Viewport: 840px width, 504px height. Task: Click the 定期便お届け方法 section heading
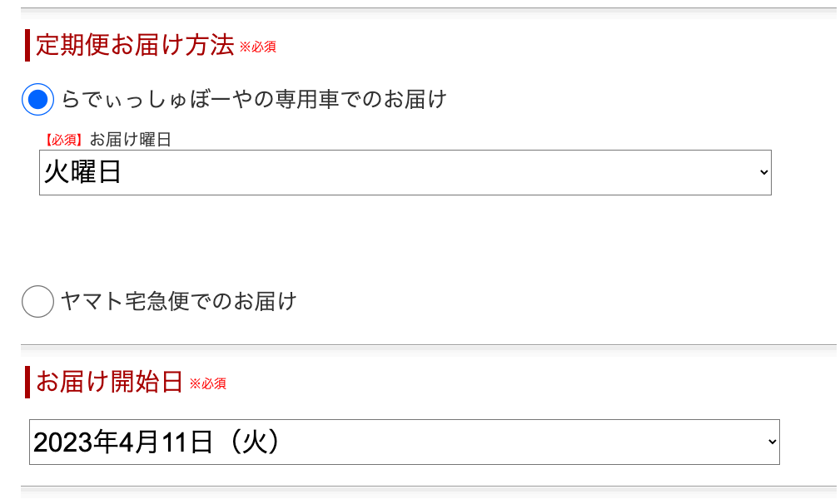135,46
